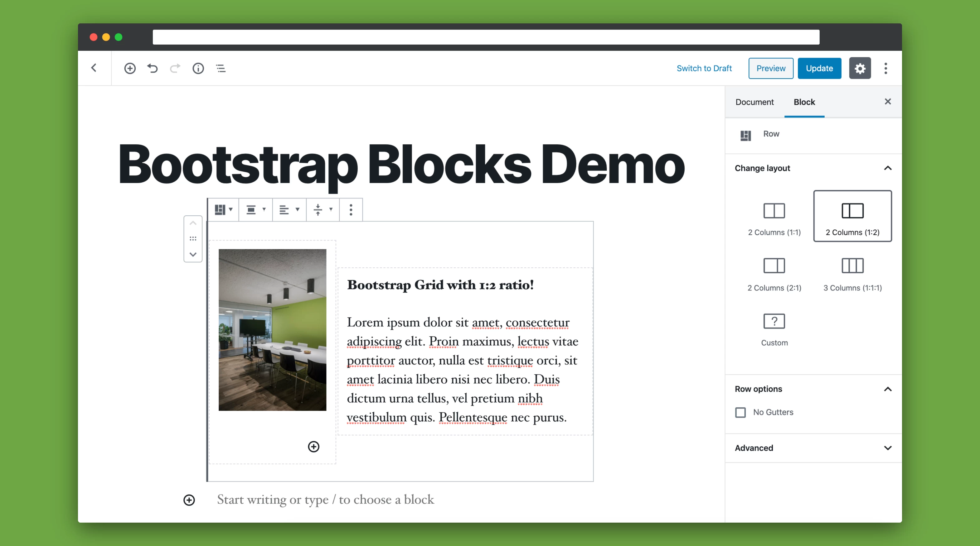Click the Row block icon in sidebar

click(745, 135)
